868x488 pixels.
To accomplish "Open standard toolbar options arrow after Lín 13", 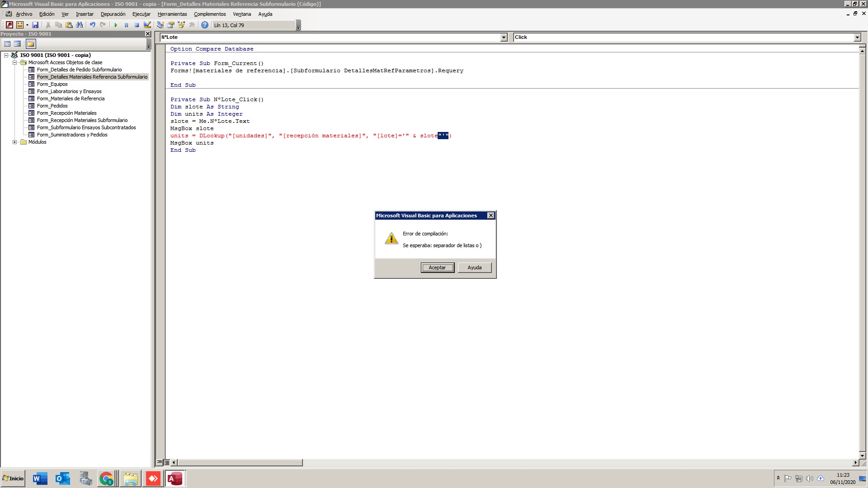I will 298,25.
